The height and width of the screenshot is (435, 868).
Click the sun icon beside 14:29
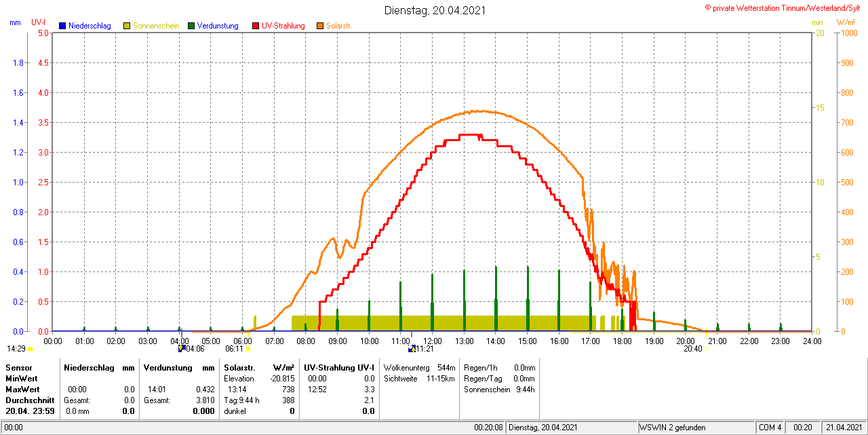(30, 349)
